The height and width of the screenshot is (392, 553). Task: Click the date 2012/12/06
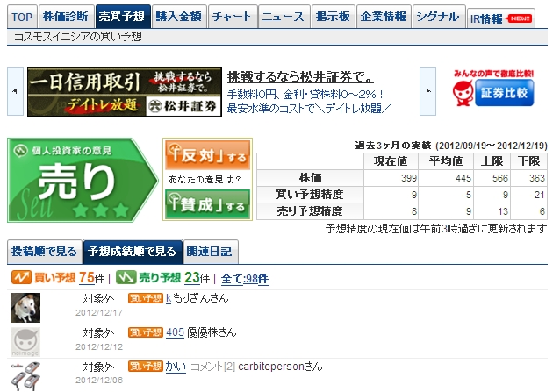click(99, 381)
